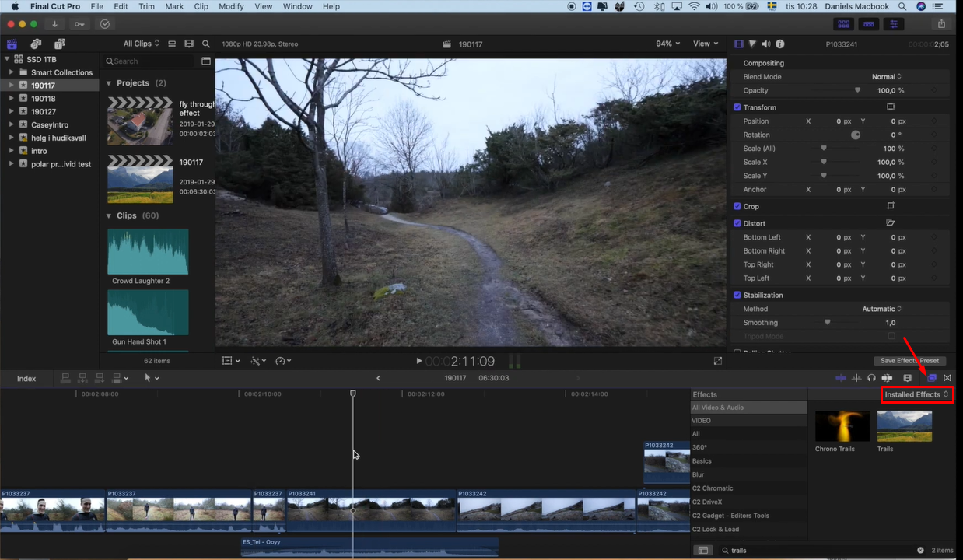Toggle audio skimming icon
Viewport: 963px width, 560px height.
(x=855, y=378)
